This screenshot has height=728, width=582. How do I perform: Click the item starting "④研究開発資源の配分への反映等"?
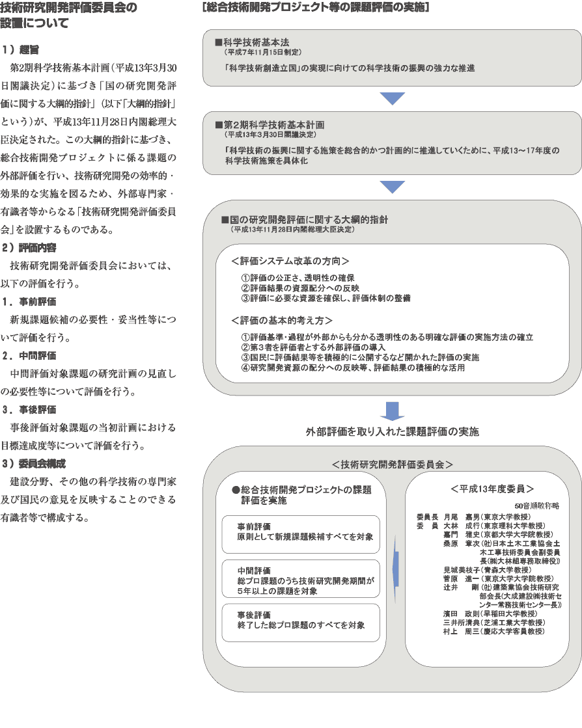click(353, 368)
